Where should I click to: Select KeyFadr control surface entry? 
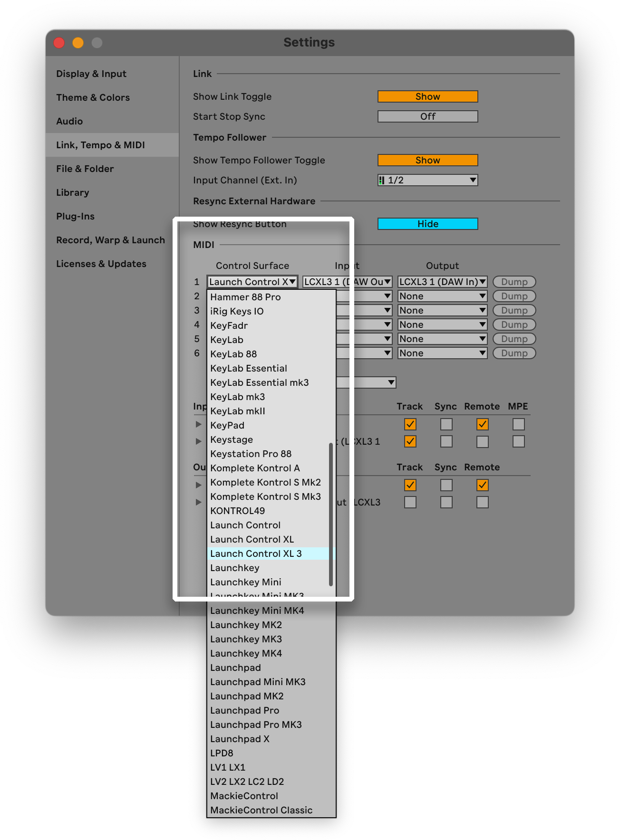[271, 325]
